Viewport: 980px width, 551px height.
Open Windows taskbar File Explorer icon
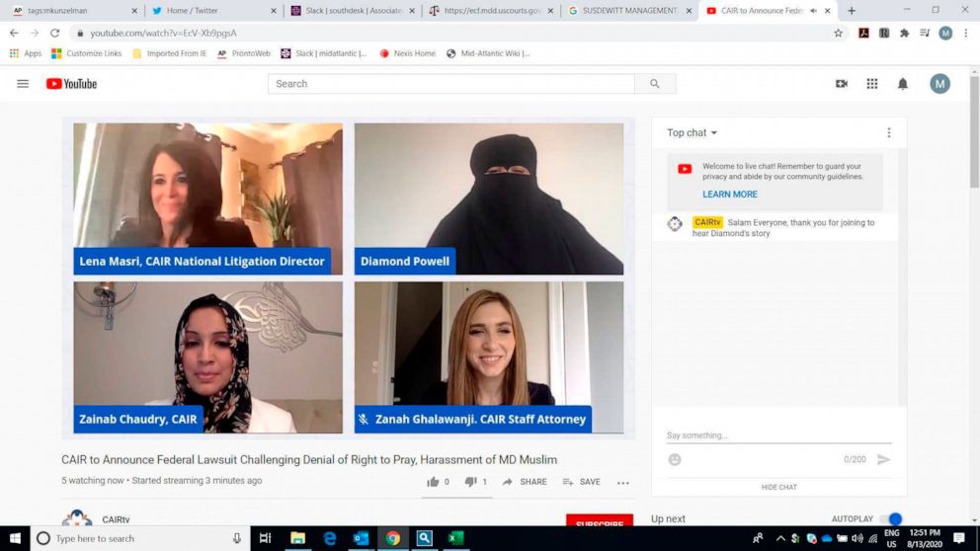pyautogui.click(x=297, y=538)
